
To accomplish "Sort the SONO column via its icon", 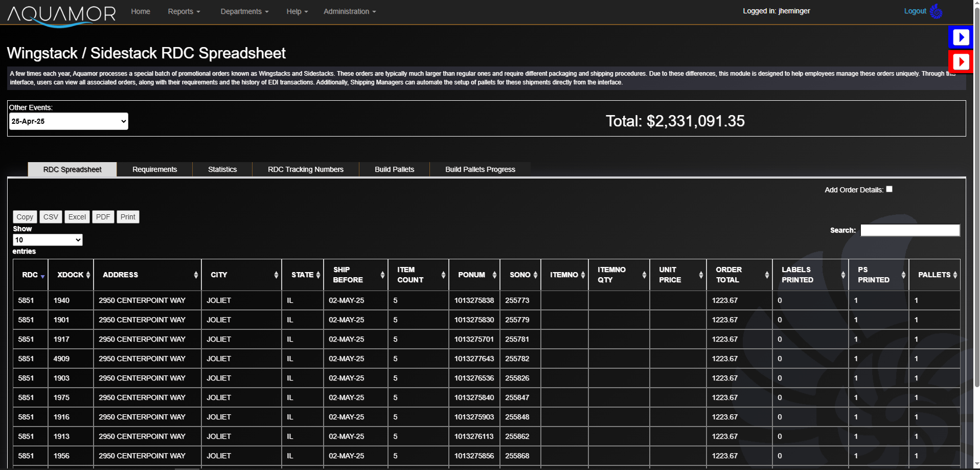I will tap(535, 275).
